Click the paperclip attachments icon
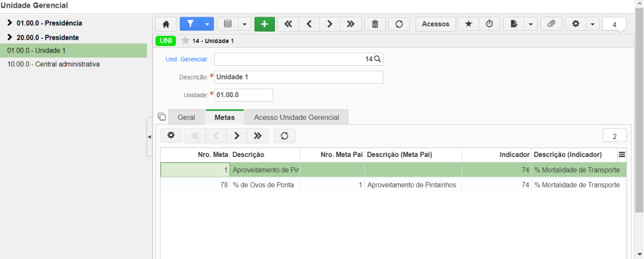The image size is (644, 259). coord(551,24)
